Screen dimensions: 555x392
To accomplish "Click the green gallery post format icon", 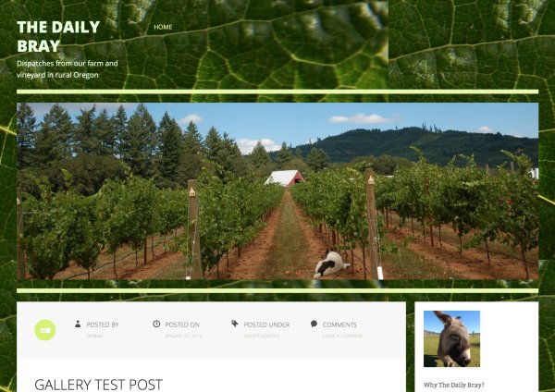I will pos(45,330).
